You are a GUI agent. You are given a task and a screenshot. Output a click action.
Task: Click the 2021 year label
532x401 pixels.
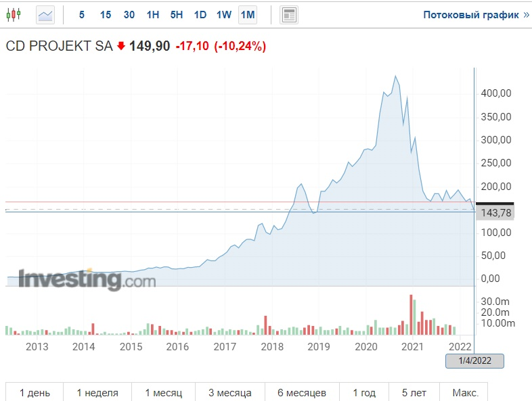click(413, 347)
